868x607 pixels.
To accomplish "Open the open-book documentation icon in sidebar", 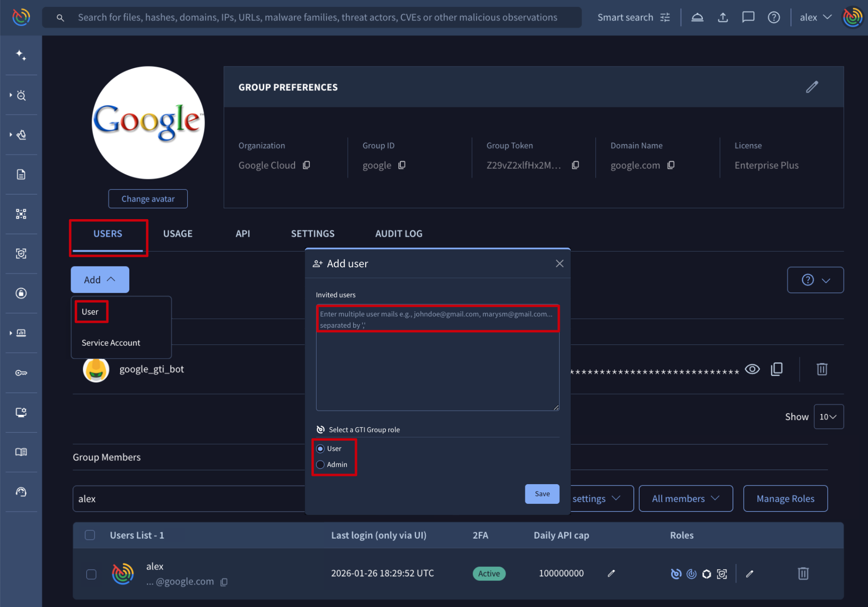I will [x=21, y=452].
